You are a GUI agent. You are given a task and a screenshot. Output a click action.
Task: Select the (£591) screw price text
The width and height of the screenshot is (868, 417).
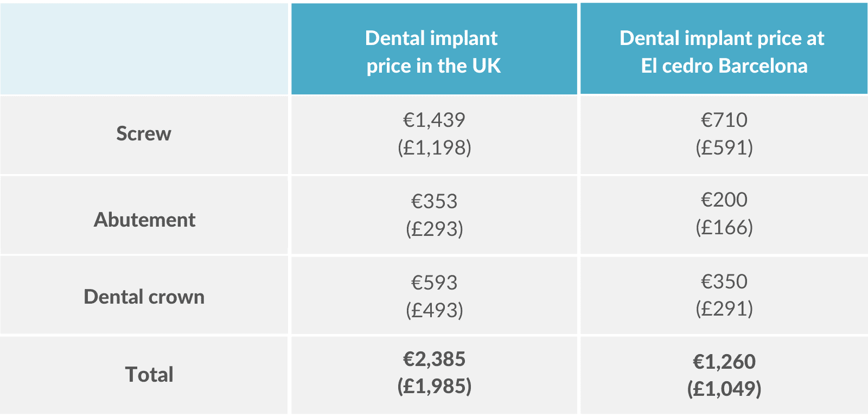point(724,147)
